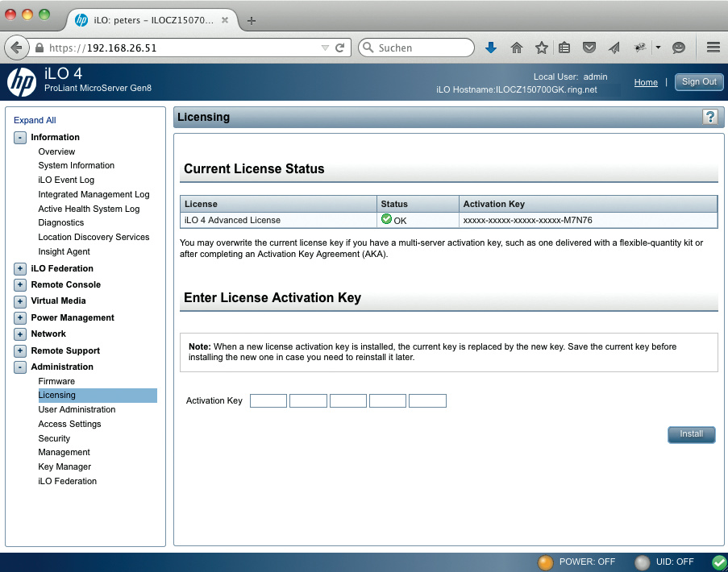
Task: Open the Management page
Action: pyautogui.click(x=64, y=452)
